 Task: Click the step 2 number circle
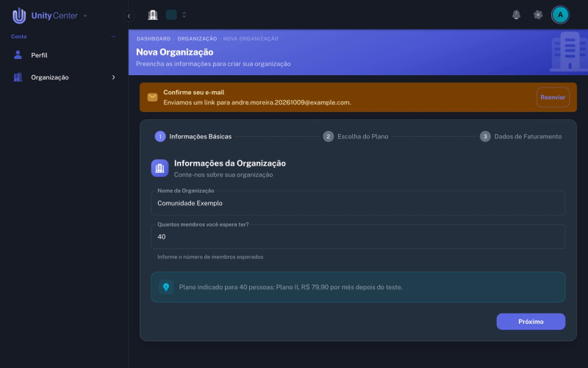coord(328,136)
